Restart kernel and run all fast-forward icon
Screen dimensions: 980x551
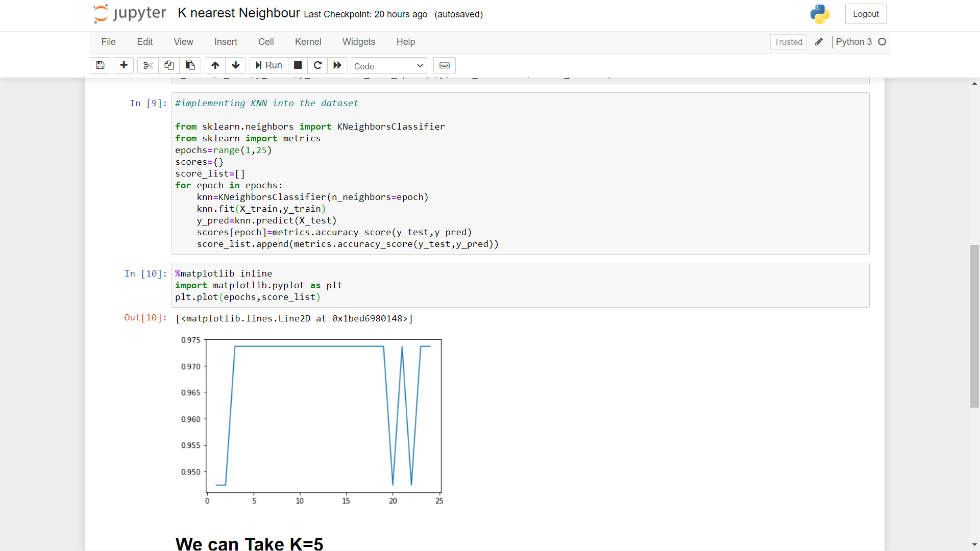click(337, 65)
